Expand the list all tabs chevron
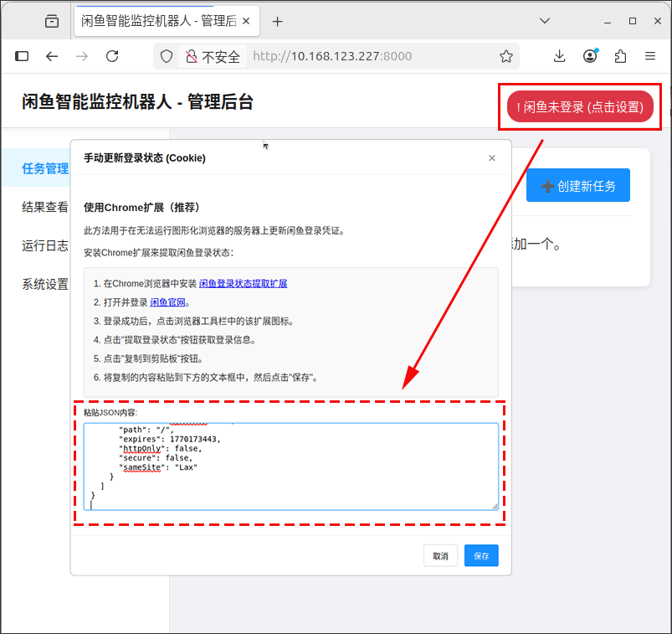672x634 pixels. (x=545, y=21)
